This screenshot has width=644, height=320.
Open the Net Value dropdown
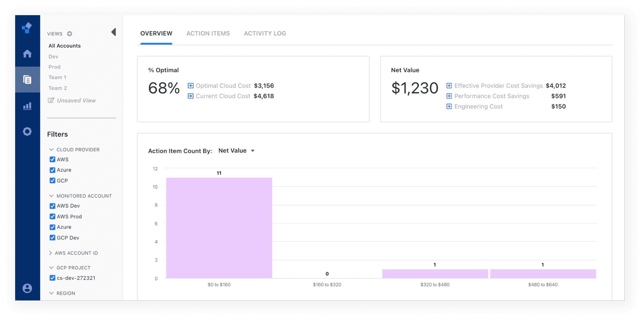(x=236, y=151)
